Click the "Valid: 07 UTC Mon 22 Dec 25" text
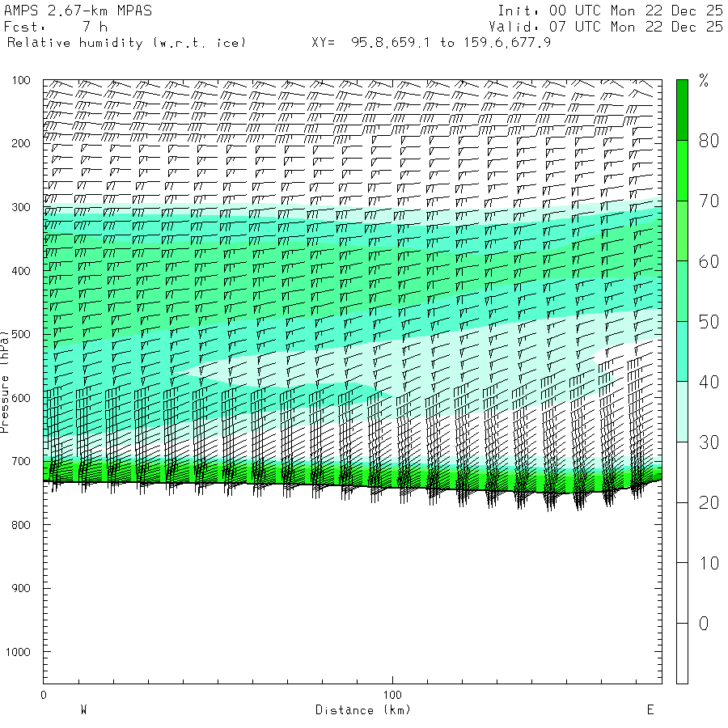Image resolution: width=728 pixels, height=728 pixels. [x=606, y=27]
